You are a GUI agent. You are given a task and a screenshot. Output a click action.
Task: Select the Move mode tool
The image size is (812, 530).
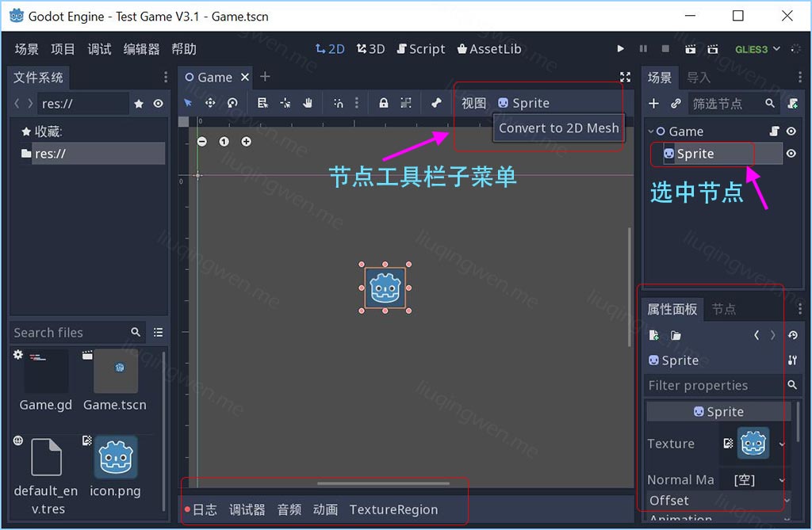tap(210, 102)
